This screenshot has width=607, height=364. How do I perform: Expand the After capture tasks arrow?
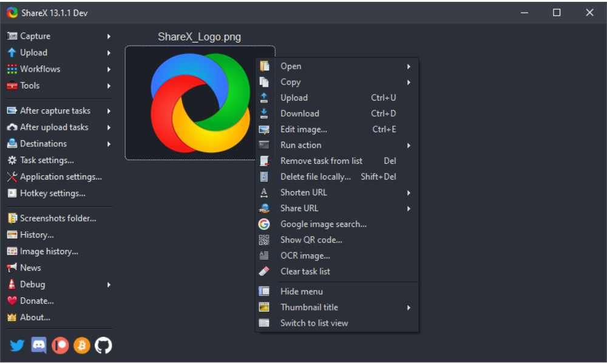point(109,111)
